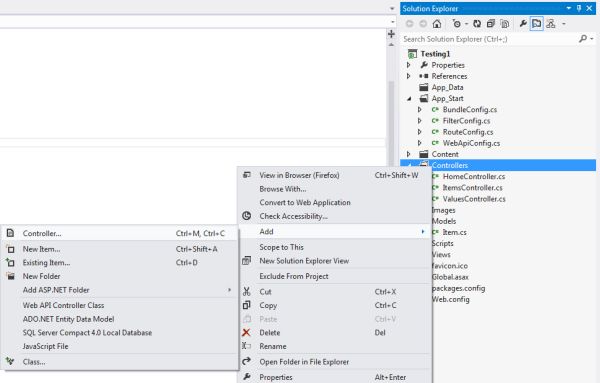Toggle the Auto Hide pin icon
This screenshot has width=600, height=383.
(x=579, y=8)
